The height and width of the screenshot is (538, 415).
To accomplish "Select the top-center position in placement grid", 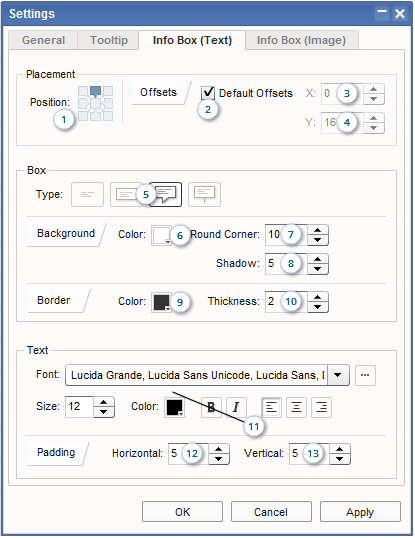I will click(x=96, y=91).
